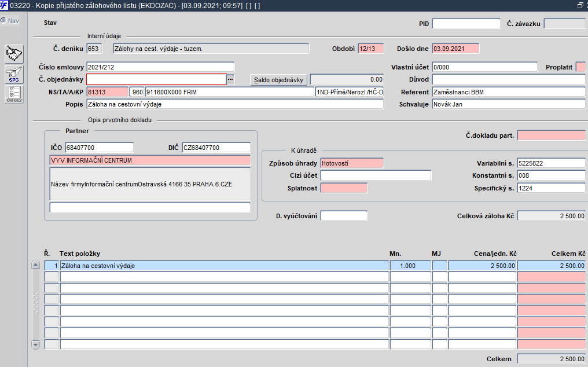This screenshot has width=588, height=367.
Task: Click the D. vyúčtování field
Action: (344, 216)
